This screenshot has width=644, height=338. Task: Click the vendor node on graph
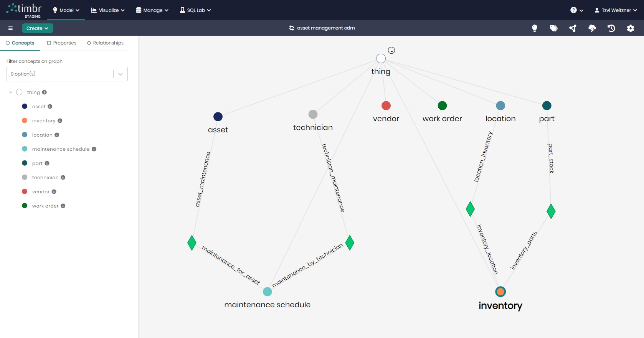(386, 106)
